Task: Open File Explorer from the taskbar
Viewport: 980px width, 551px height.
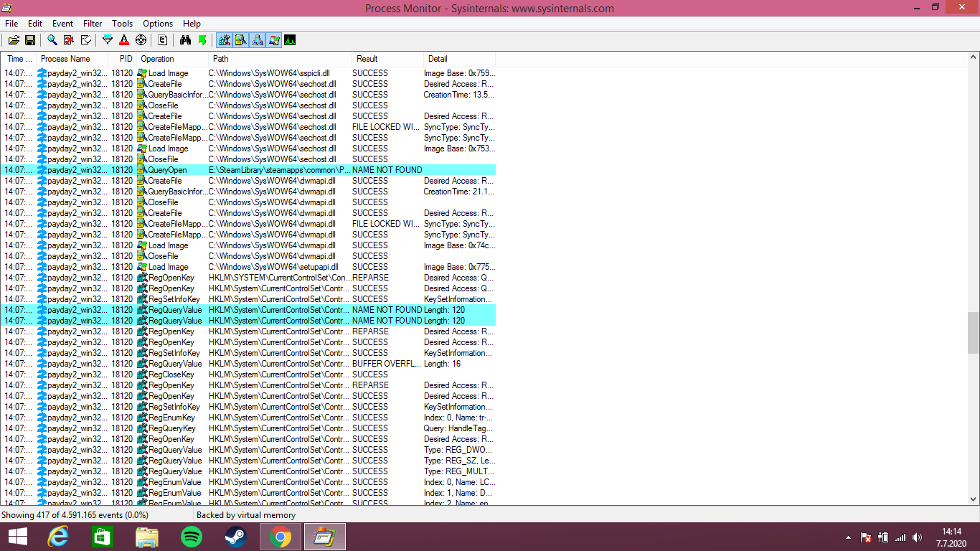Action: [147, 537]
